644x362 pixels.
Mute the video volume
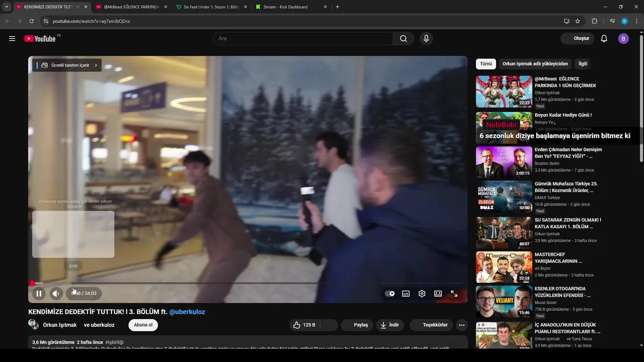[x=56, y=294]
